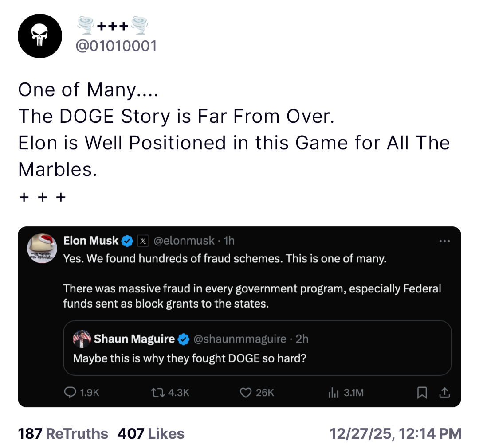Bookmark the embedded Elon Musk tweet
479x448 pixels.
(x=422, y=392)
